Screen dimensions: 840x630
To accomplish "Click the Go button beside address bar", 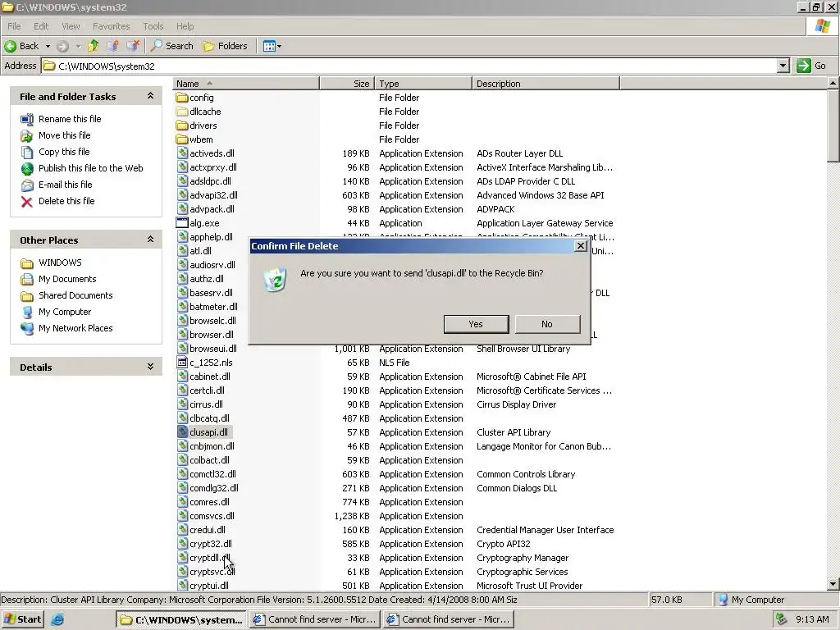I will point(811,66).
